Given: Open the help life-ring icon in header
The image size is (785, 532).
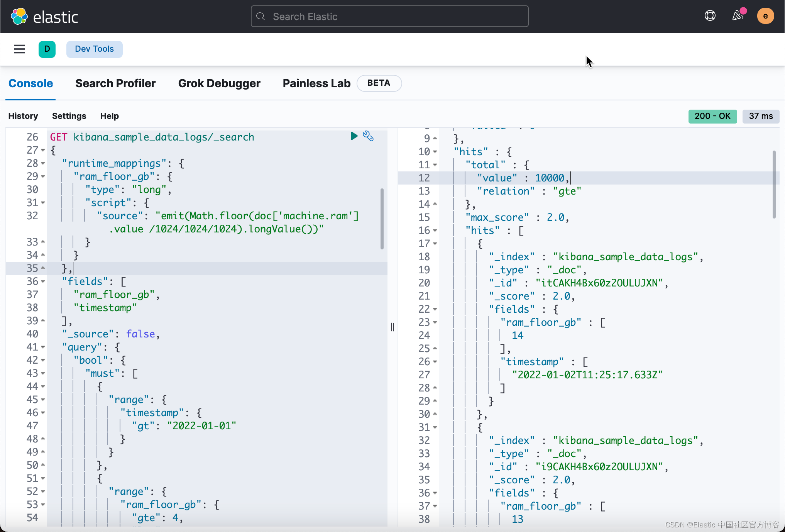Looking at the screenshot, I should tap(710, 16).
